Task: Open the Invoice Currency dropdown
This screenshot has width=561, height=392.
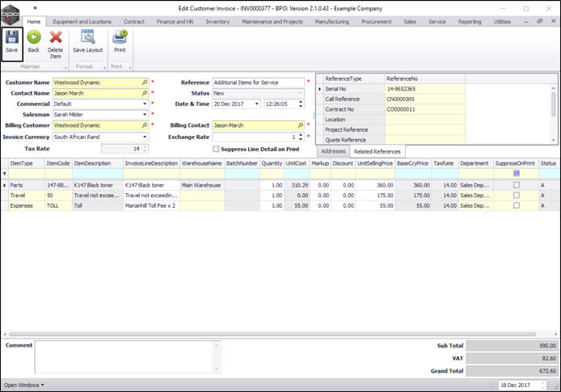Action: point(145,137)
